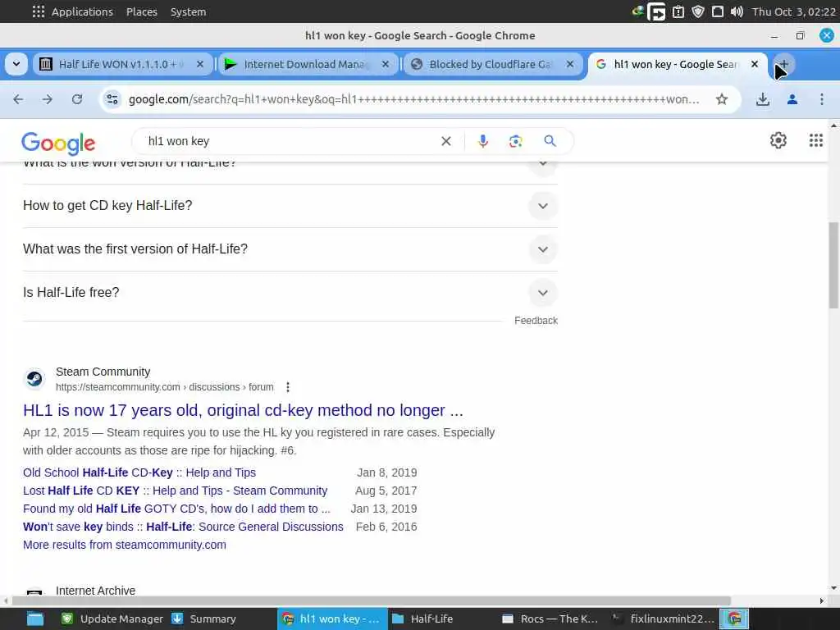Show desktop via taskbar folder icon
The height and width of the screenshot is (630, 840).
[x=35, y=619]
